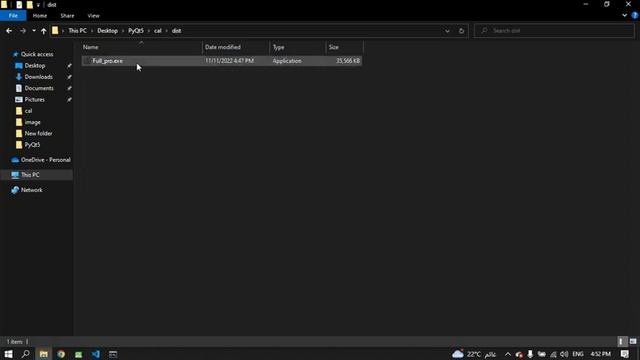Click the 35,566 KB size cell

pos(348,61)
